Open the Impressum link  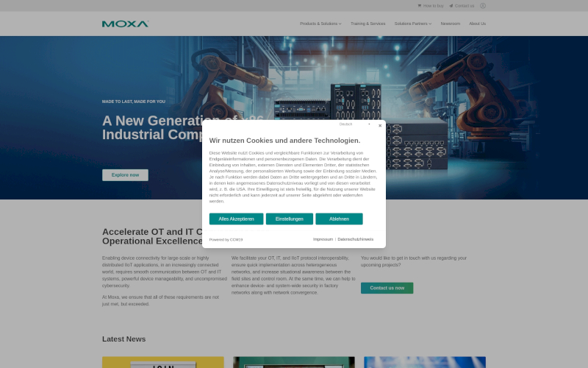click(x=323, y=239)
